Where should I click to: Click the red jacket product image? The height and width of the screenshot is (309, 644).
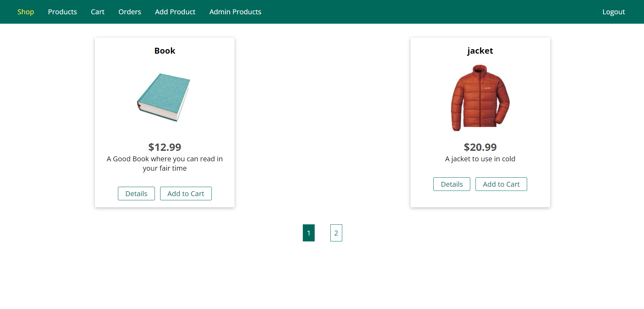[x=480, y=98]
